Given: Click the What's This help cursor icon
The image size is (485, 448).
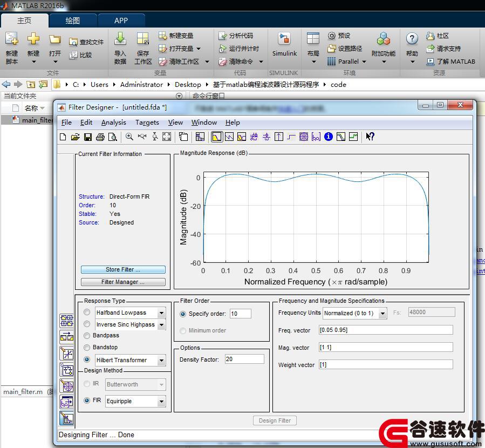Looking at the screenshot, I should [x=370, y=137].
